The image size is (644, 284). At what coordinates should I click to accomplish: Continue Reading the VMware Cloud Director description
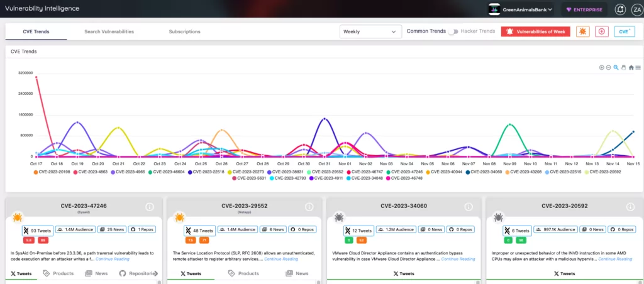[458, 259]
